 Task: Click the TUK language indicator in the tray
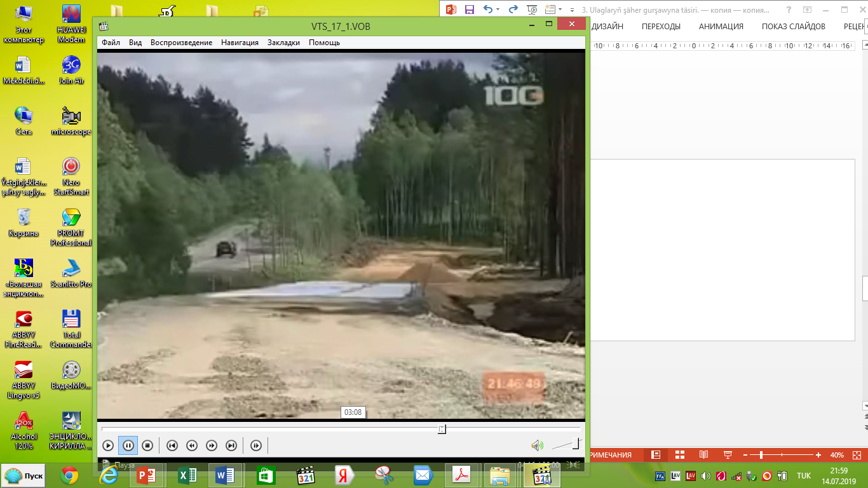[804, 475]
